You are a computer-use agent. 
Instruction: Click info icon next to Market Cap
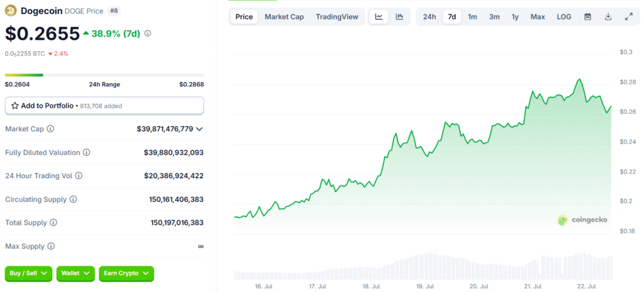click(x=51, y=129)
